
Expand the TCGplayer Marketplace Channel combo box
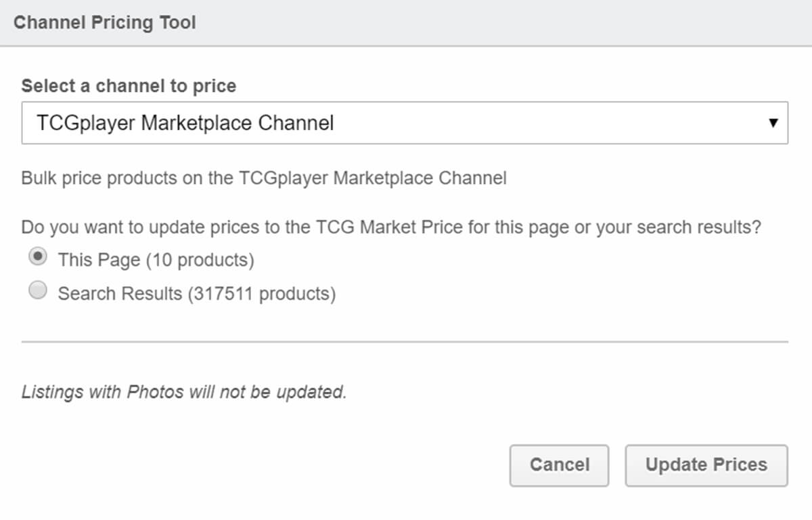coord(406,123)
